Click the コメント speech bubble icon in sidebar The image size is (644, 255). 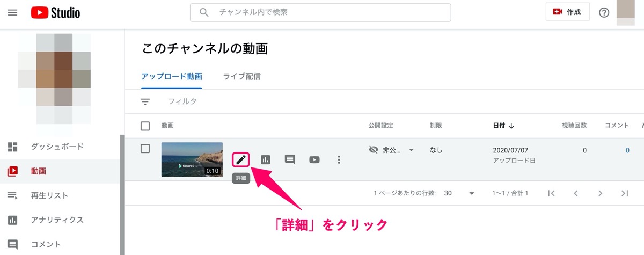[12, 244]
